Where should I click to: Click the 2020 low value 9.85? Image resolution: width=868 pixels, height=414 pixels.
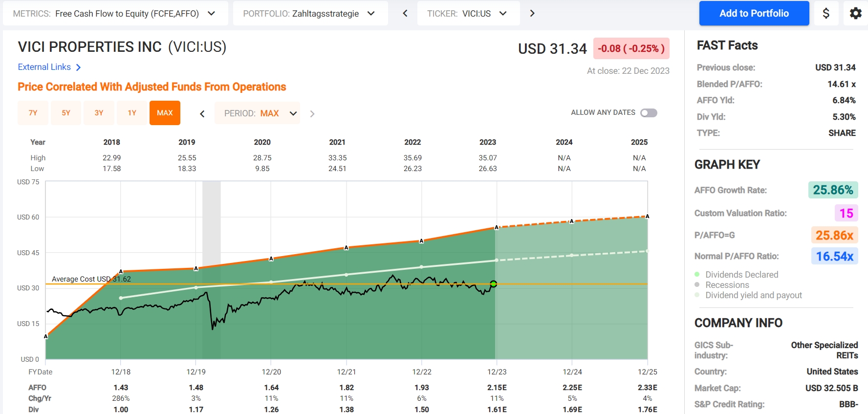click(x=262, y=169)
